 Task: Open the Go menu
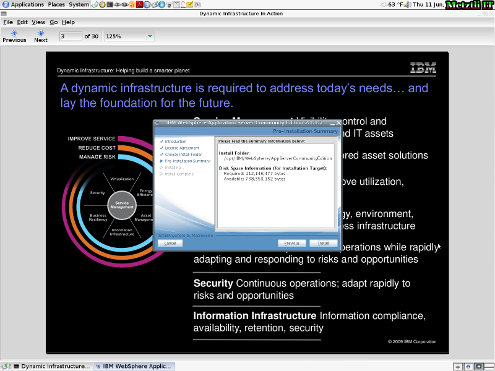(54, 22)
